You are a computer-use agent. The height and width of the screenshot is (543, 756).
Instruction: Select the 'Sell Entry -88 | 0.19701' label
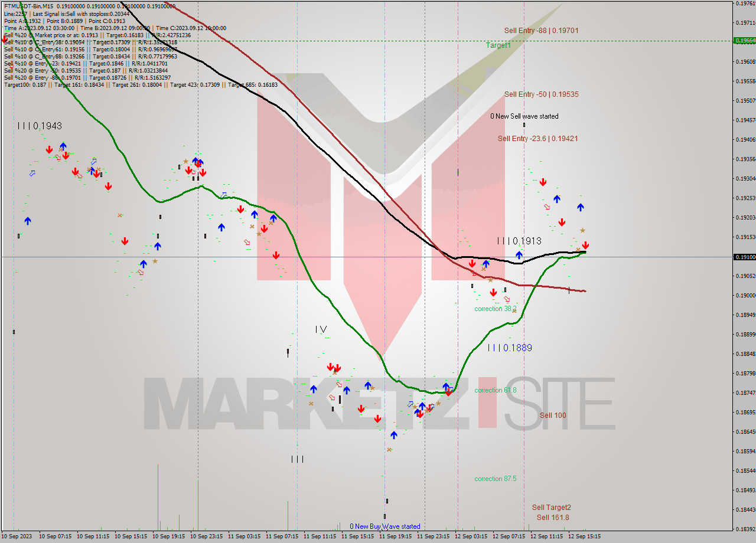pos(541,30)
